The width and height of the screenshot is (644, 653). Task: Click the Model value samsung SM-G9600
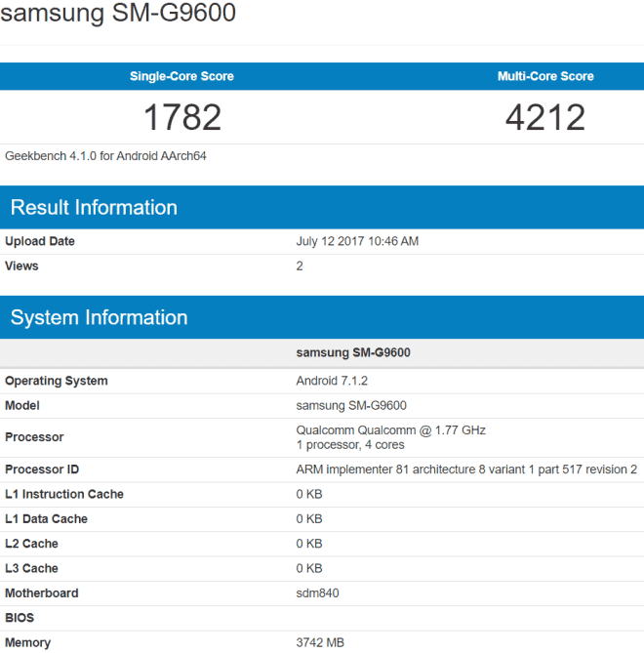(x=351, y=405)
